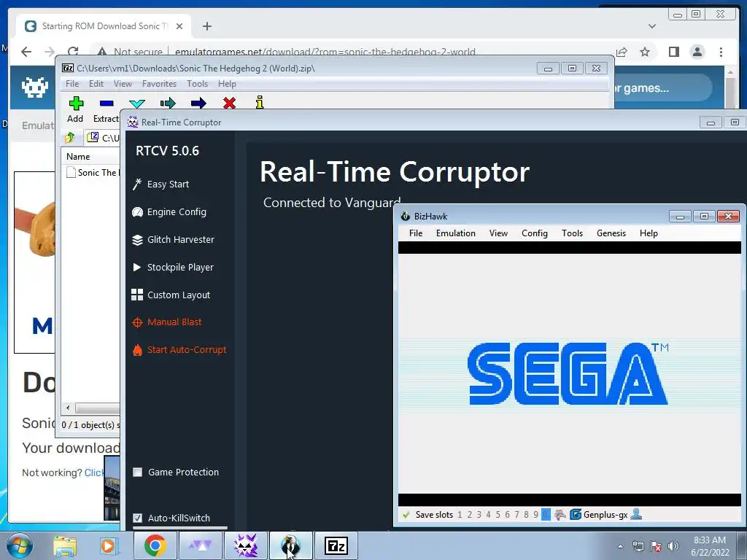Click Start Auto-Corrupt in RTC
Screen dimensions: 747x560
click(x=179, y=350)
